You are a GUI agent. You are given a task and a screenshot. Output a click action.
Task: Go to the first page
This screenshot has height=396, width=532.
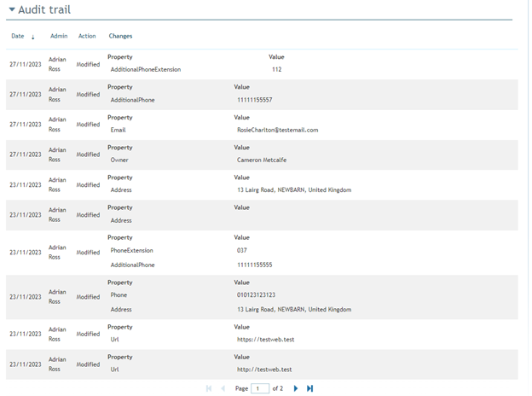click(209, 388)
